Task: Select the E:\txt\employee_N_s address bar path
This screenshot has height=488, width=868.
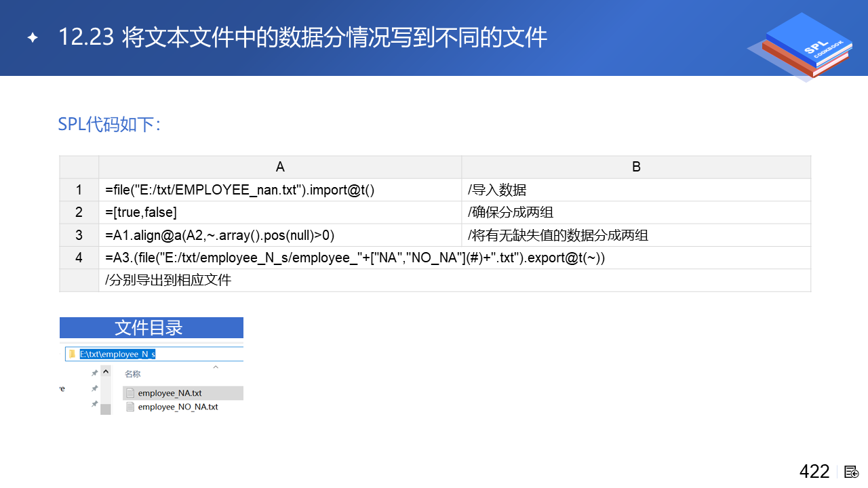Action: (118, 354)
